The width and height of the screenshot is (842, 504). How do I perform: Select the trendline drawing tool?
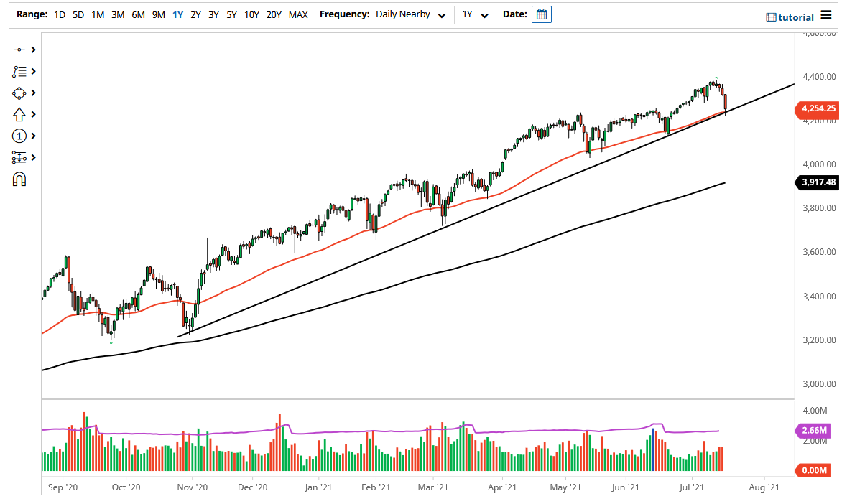click(20, 50)
